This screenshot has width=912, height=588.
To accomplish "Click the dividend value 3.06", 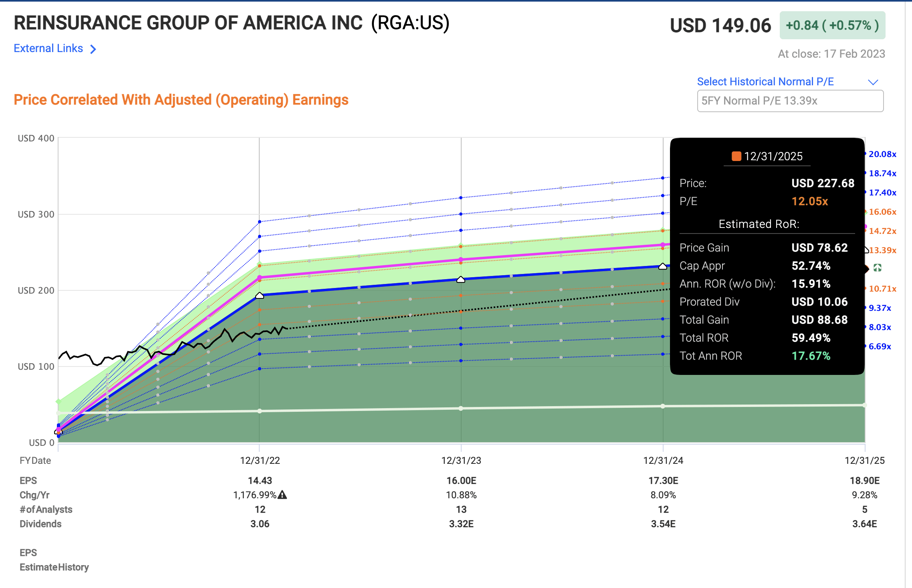I will 260,524.
